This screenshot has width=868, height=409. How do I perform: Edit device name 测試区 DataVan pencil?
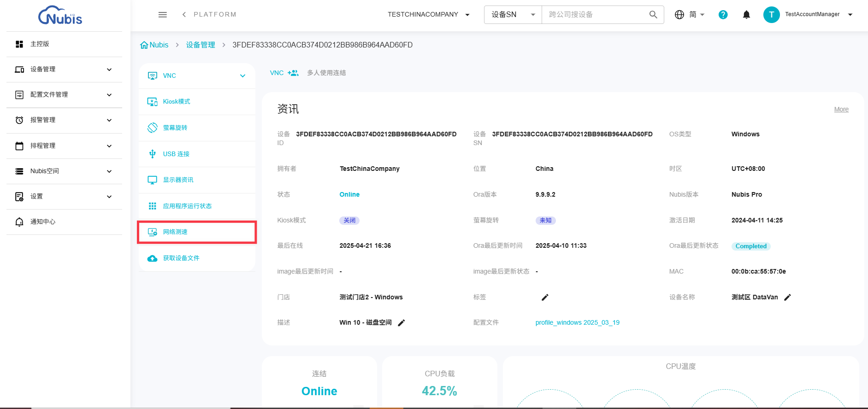pos(787,298)
